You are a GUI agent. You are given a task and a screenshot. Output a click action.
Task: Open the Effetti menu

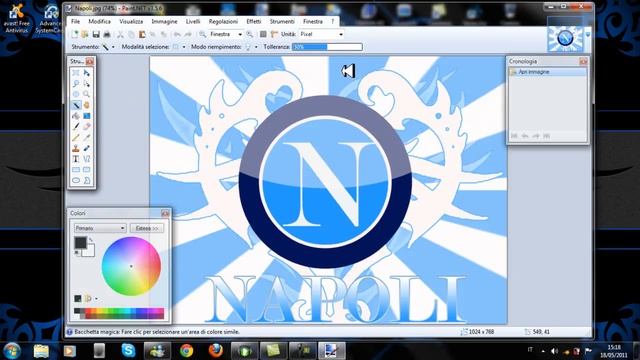pos(253,21)
